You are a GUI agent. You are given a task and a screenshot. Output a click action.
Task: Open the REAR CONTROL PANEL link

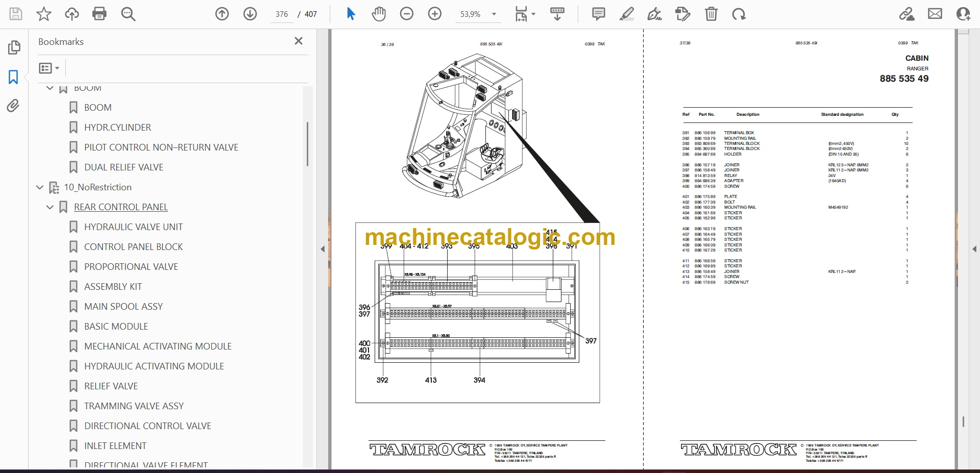[121, 207]
